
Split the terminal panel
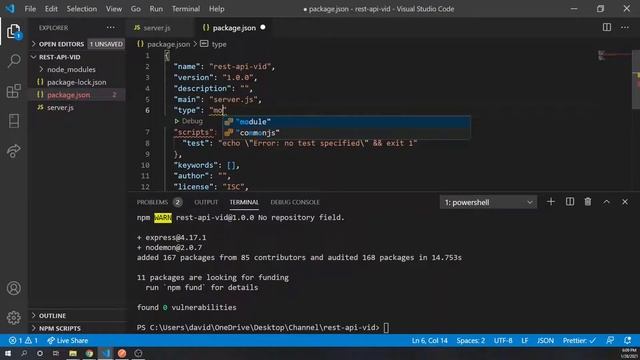pyautogui.click(x=569, y=202)
